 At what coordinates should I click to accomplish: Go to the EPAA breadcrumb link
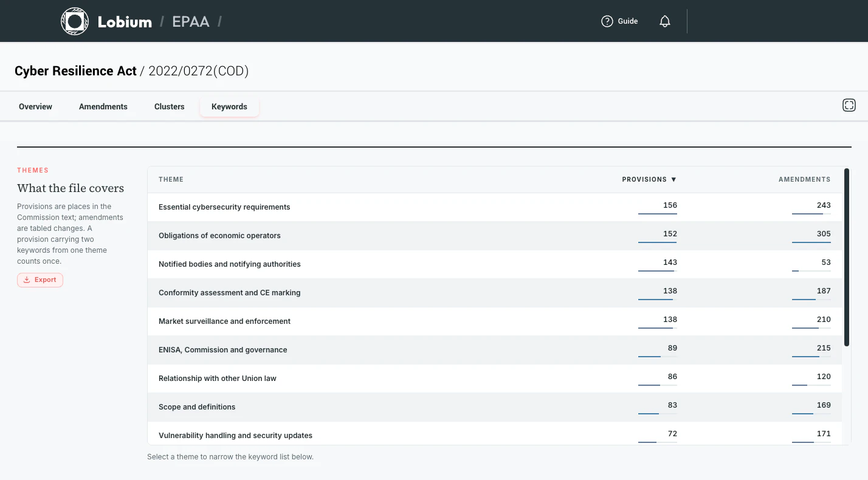[191, 22]
